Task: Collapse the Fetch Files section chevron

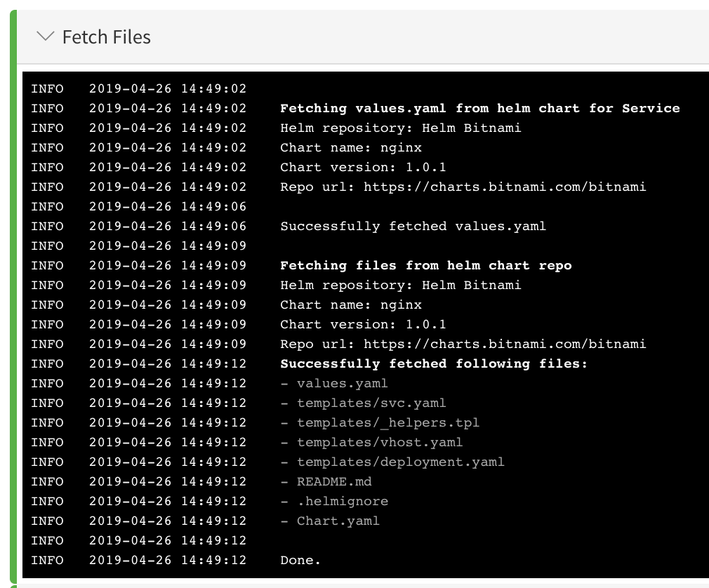Action: click(x=45, y=36)
